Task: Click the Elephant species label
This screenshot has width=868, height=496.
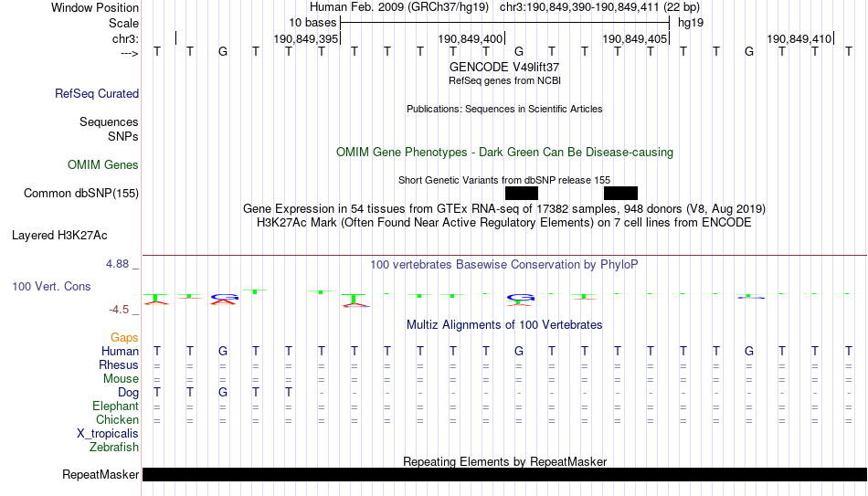Action: tap(116, 406)
